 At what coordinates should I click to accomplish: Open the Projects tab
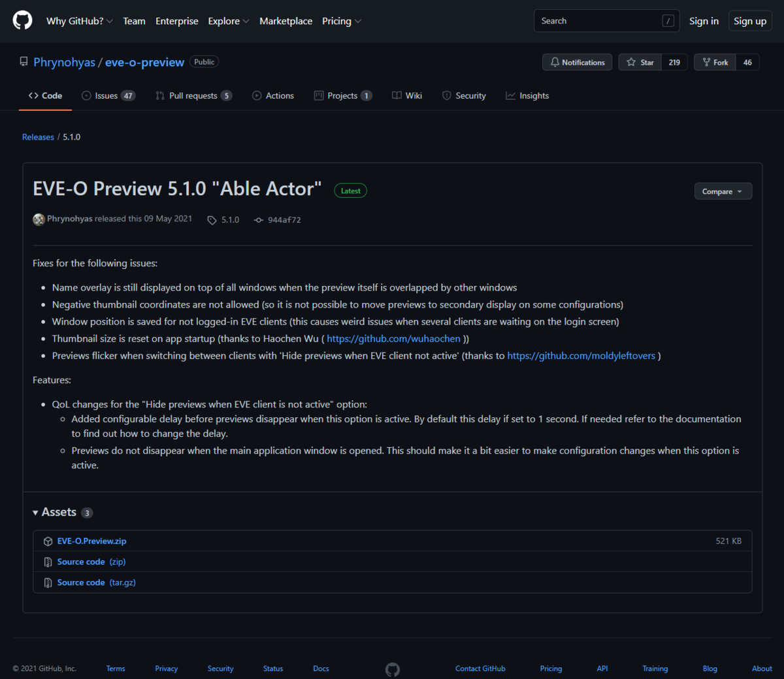(x=343, y=95)
